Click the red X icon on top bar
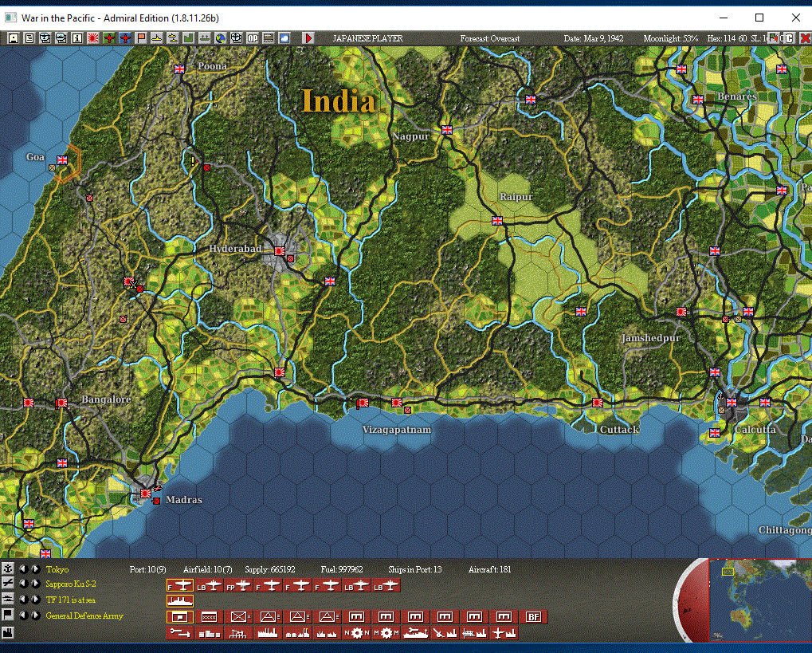The height and width of the screenshot is (653, 812). [806, 37]
